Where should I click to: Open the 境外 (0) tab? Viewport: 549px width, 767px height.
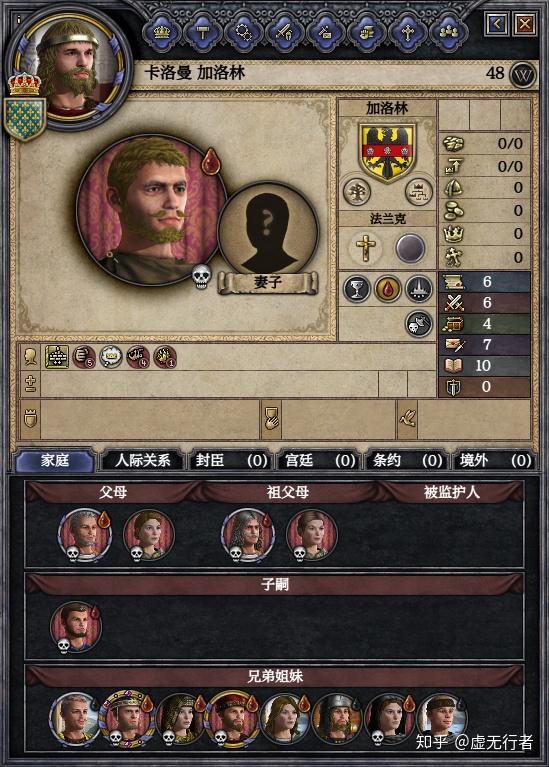click(494, 461)
